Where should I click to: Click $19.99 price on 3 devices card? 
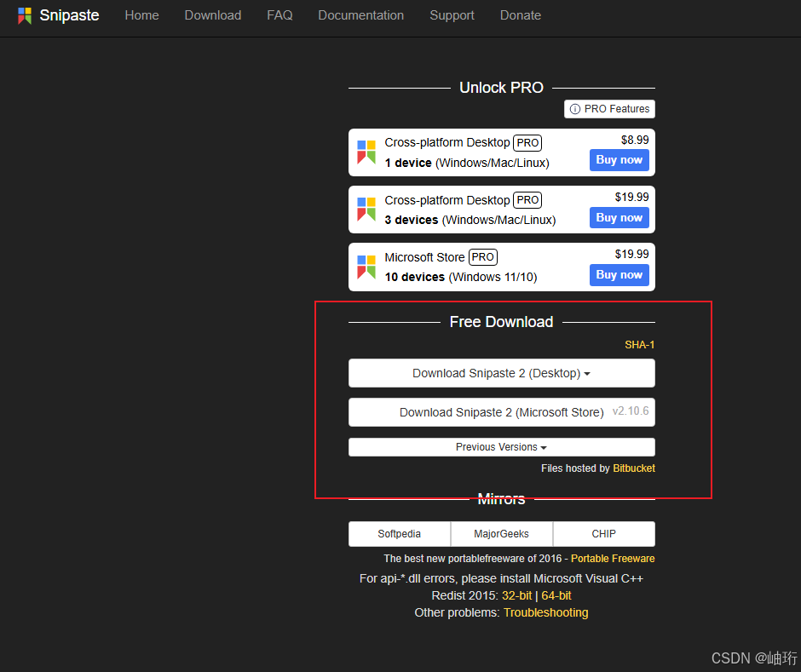632,197
